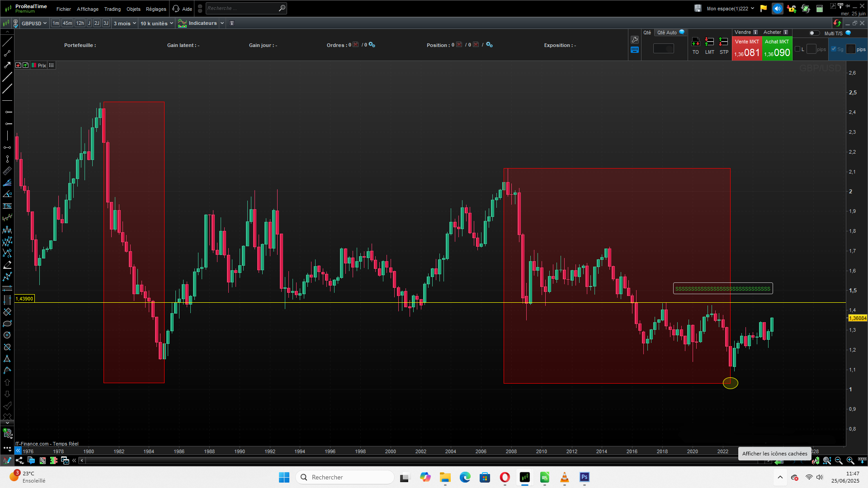Image resolution: width=868 pixels, height=488 pixels.
Task: Expand the 3 mois timeframe dropdown
Action: 125,23
